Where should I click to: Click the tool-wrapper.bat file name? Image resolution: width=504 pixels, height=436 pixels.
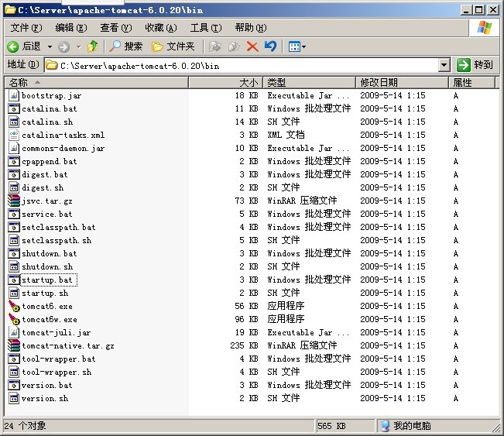[x=58, y=359]
